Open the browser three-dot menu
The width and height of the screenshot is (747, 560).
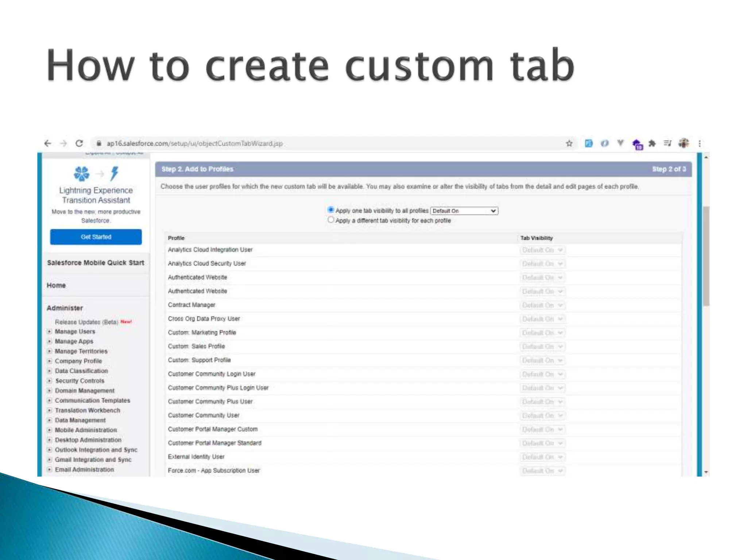tap(700, 143)
